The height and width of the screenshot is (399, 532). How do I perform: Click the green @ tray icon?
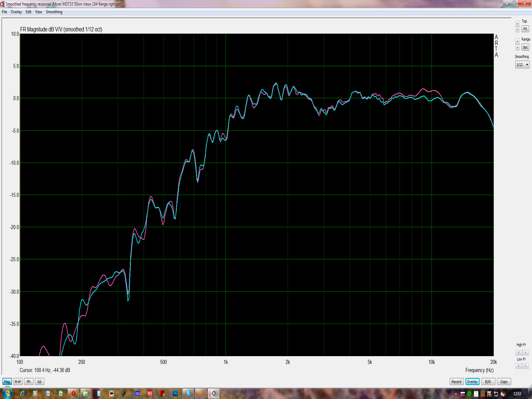[x=469, y=394]
